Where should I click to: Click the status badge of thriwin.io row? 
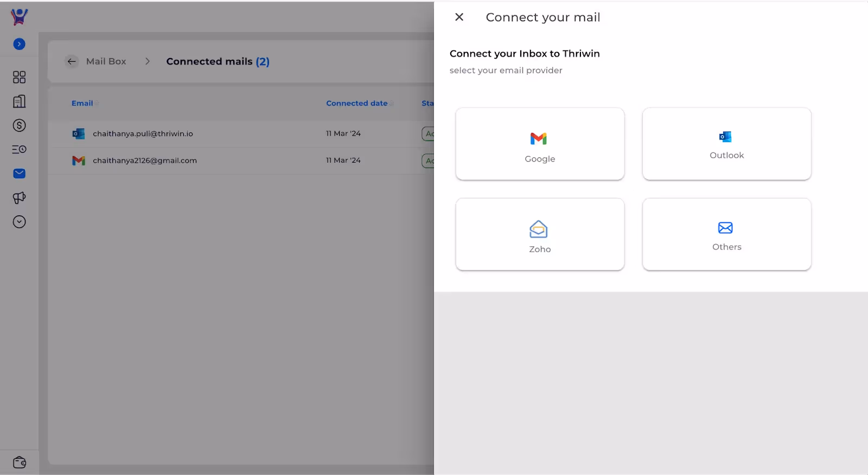tap(428, 133)
